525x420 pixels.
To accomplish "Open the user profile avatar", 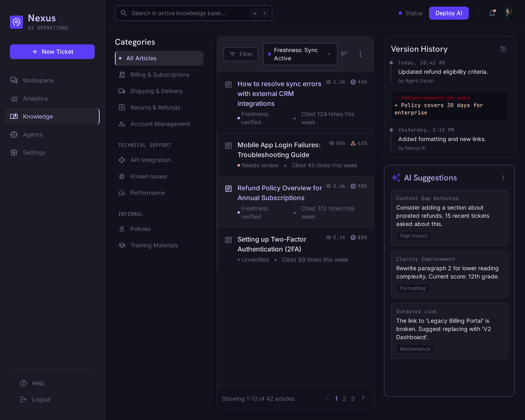I will (508, 13).
